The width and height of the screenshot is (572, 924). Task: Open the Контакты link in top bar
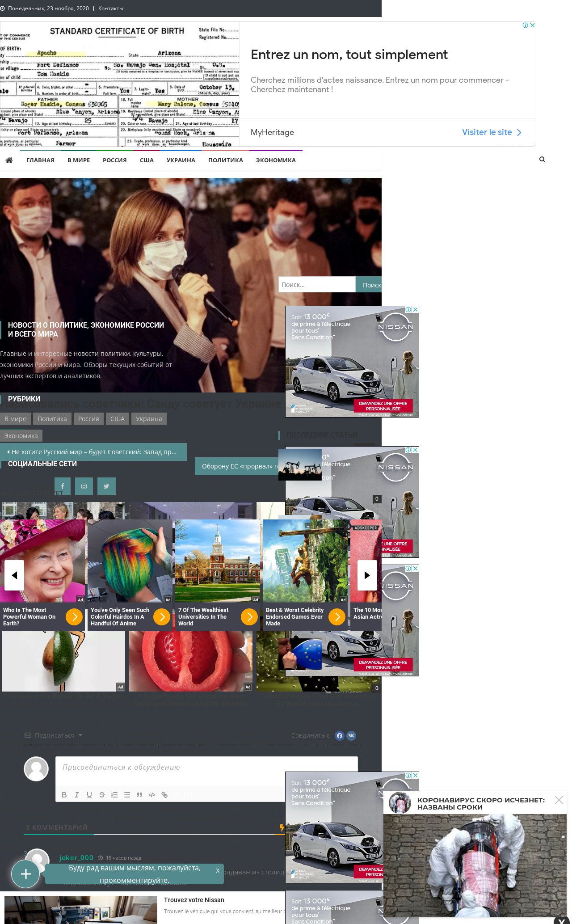[x=111, y=8]
